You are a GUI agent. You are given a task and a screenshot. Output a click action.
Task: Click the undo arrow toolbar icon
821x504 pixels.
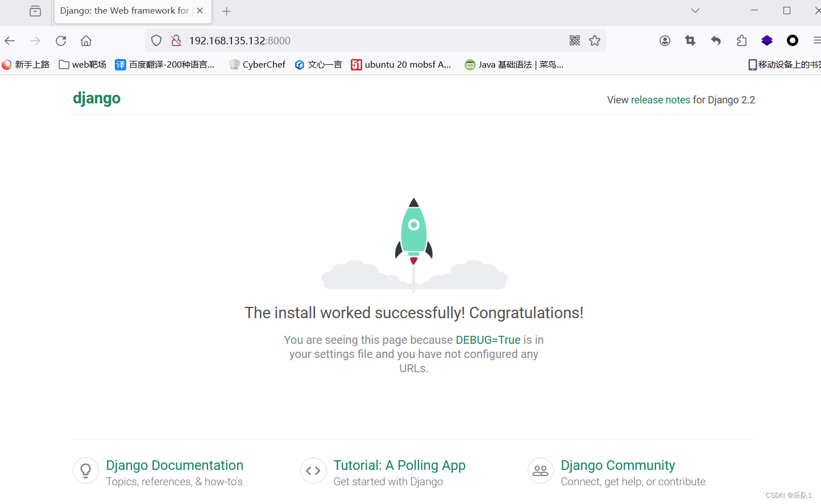[716, 40]
